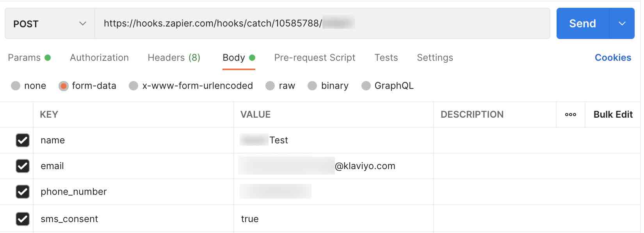The image size is (644, 233).
Task: Choose the GraphQL body type
Action: 365,85
